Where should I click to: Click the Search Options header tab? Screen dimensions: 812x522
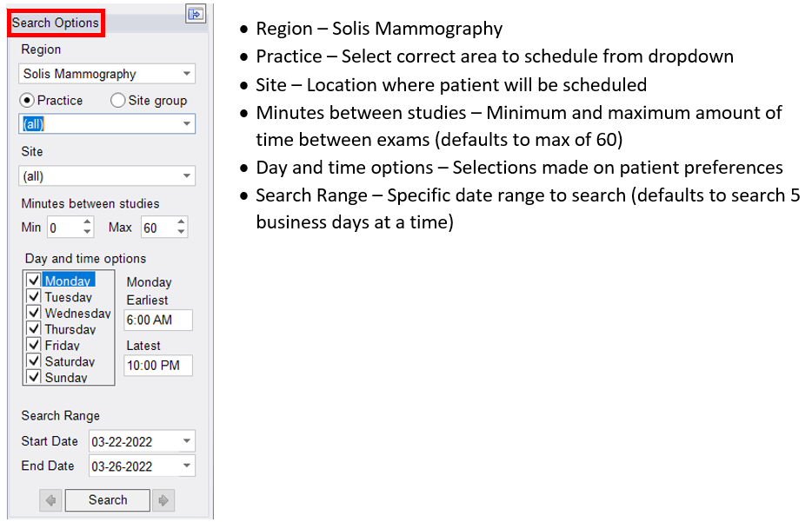click(x=56, y=23)
